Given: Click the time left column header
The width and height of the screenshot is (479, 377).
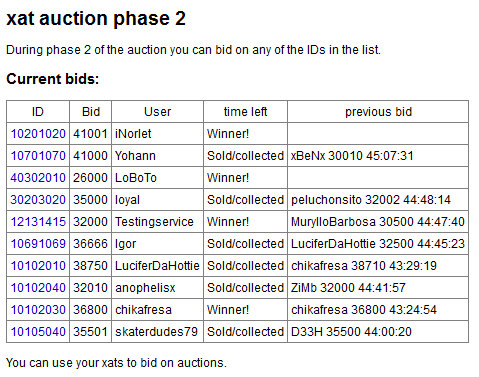Looking at the screenshot, I should pyautogui.click(x=245, y=112).
